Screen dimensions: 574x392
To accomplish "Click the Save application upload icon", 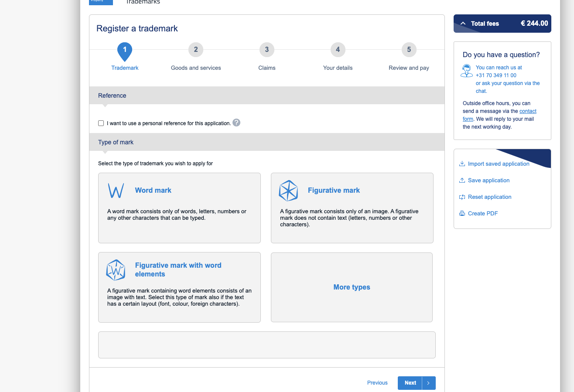I will [x=462, y=181].
